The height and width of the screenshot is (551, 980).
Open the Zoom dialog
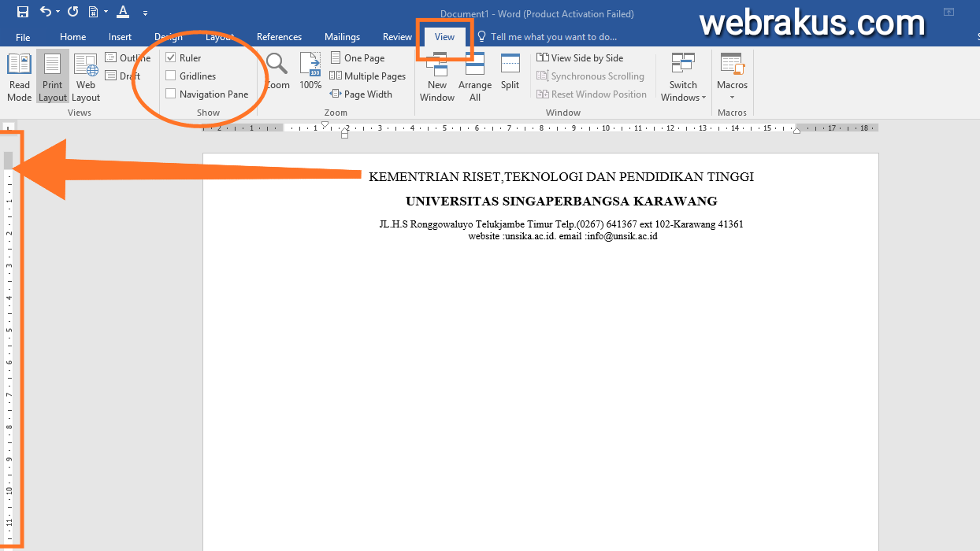click(x=277, y=76)
